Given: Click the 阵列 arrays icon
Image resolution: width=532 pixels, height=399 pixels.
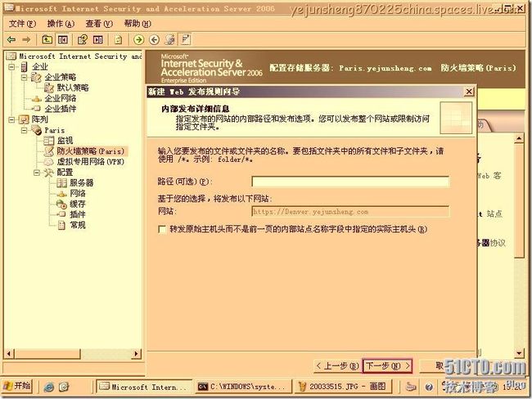Looking at the screenshot, I should tap(24, 119).
